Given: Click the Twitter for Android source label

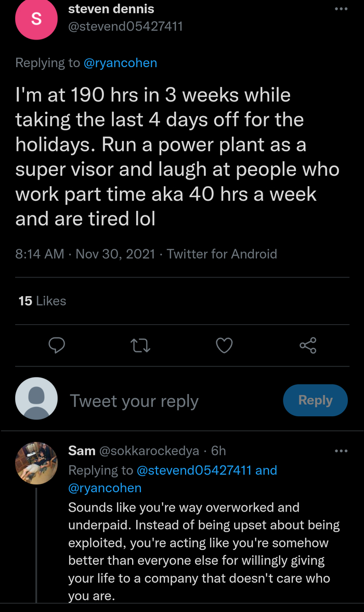Looking at the screenshot, I should (x=222, y=254).
